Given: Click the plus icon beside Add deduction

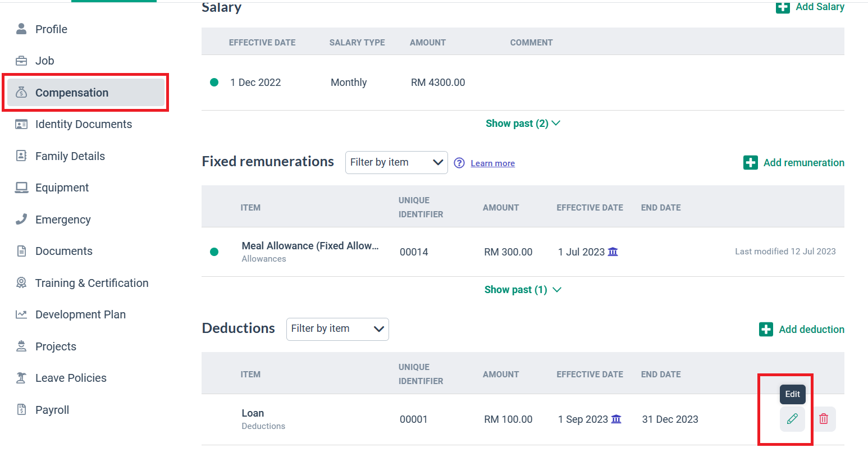Looking at the screenshot, I should pos(766,330).
